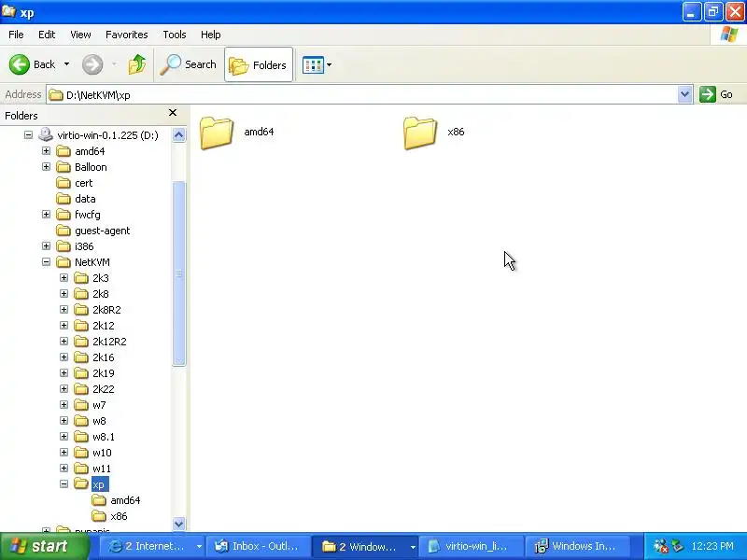
Task: Switch to Windows Installer taskbar button
Action: coord(577,546)
